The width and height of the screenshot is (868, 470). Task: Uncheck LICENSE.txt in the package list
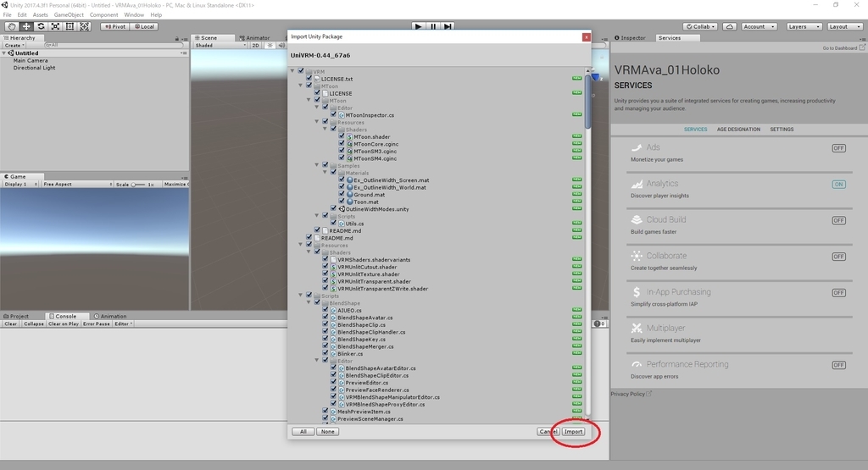(x=309, y=79)
